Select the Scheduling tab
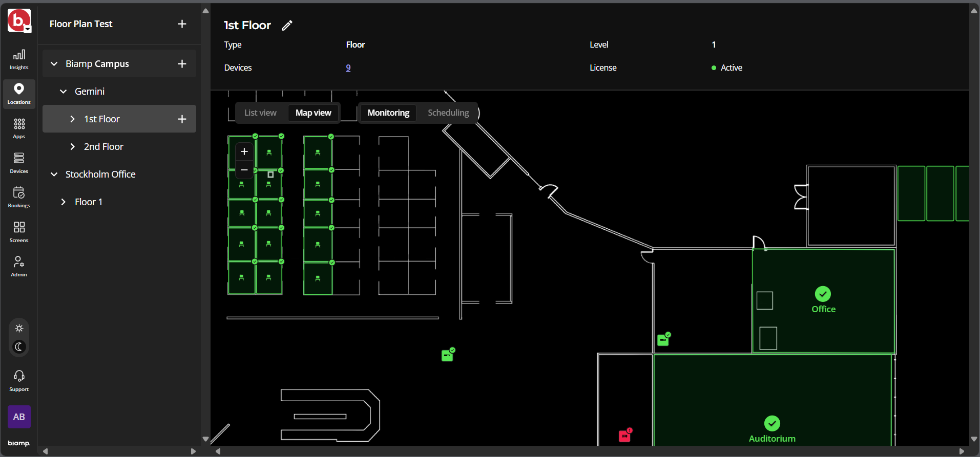Screen dimensions: 980x457 click(x=448, y=113)
